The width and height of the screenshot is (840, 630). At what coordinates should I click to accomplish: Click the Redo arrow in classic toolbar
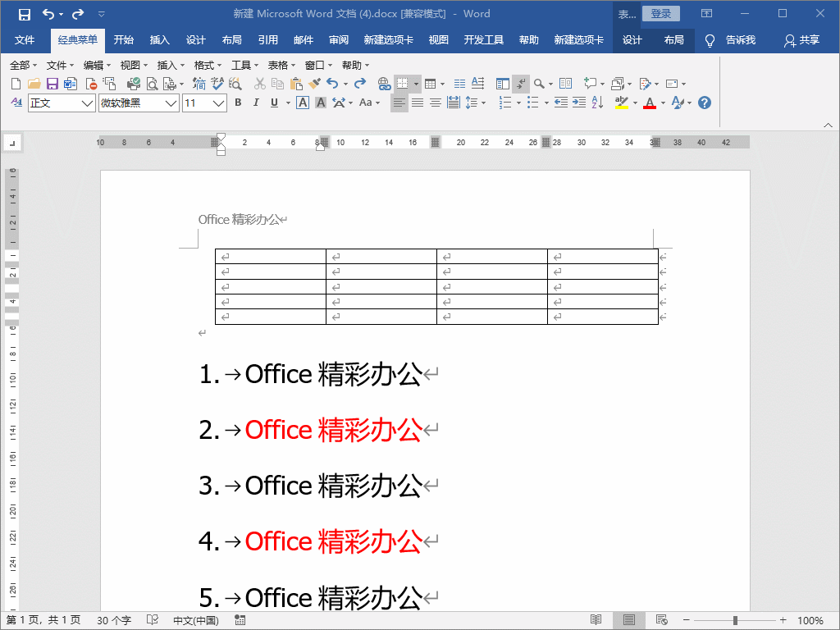click(x=360, y=84)
